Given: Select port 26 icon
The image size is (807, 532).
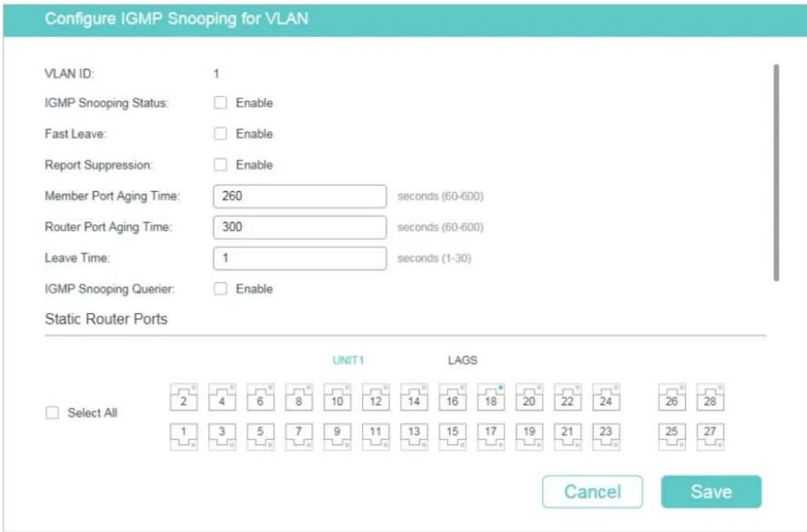Looking at the screenshot, I should (671, 397).
